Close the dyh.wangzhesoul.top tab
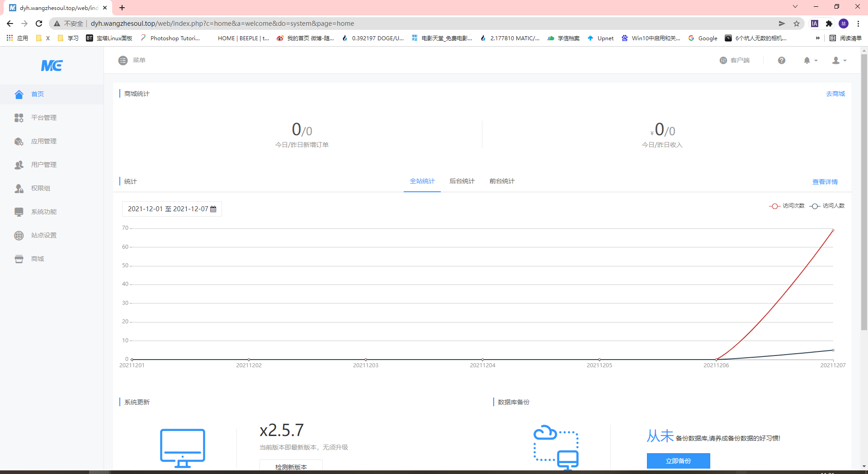 pos(105,8)
